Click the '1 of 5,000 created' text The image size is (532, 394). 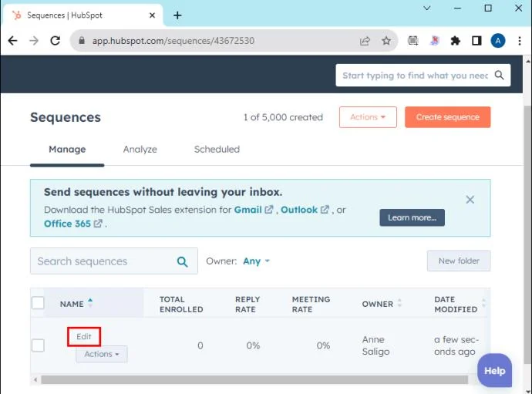point(283,117)
